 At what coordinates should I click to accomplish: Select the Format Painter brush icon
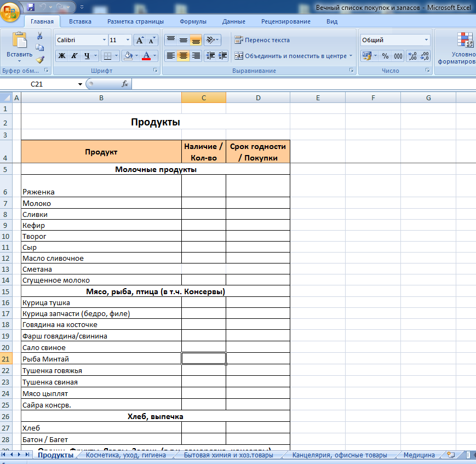[x=40, y=60]
